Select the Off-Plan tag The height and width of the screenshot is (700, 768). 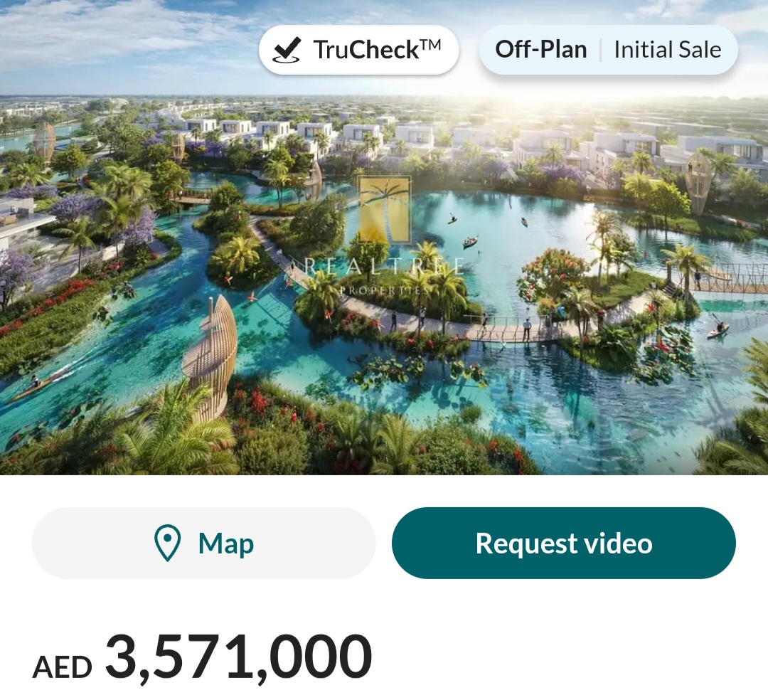click(x=542, y=48)
